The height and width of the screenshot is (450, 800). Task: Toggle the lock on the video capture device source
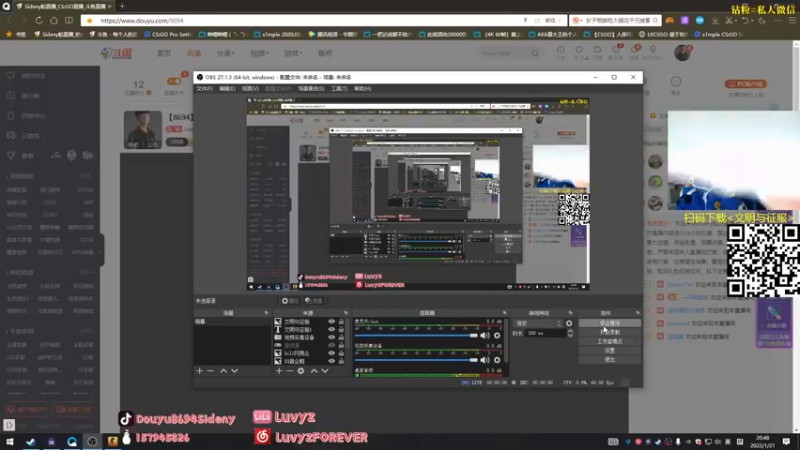[341, 337]
